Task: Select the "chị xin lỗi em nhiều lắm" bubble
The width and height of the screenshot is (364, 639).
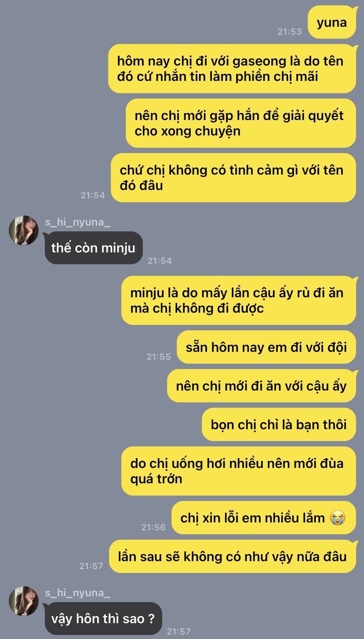Action: pos(264,518)
